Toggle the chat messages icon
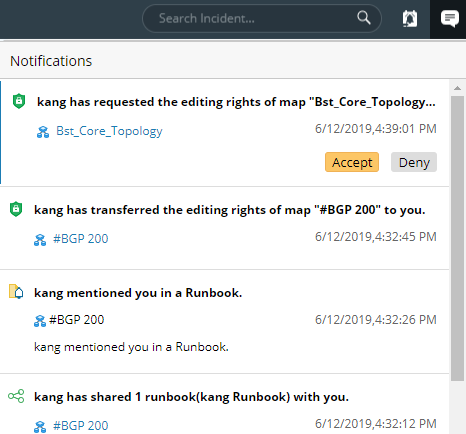 tap(450, 19)
